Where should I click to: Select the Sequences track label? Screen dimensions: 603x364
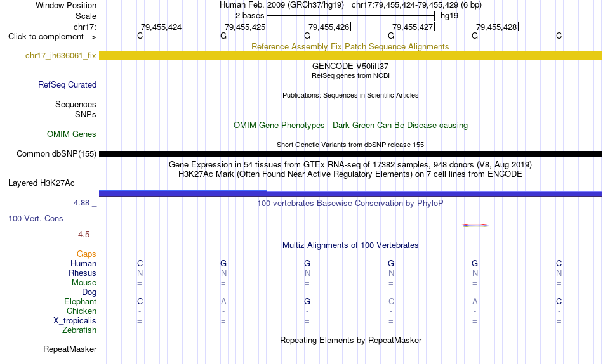point(76,104)
